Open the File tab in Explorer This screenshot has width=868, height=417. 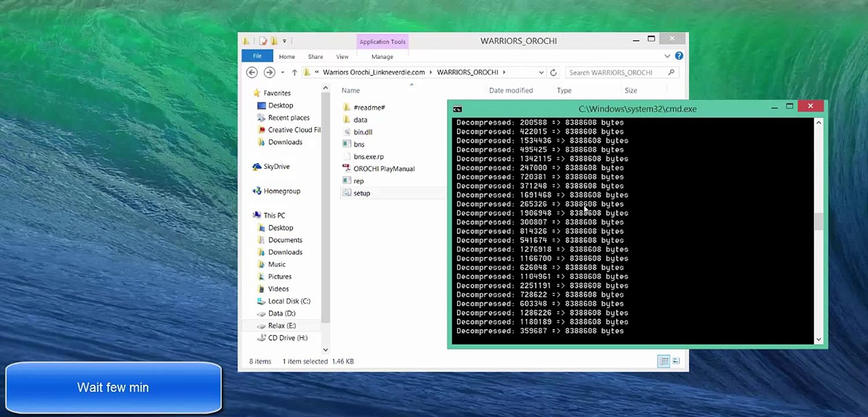[257, 56]
